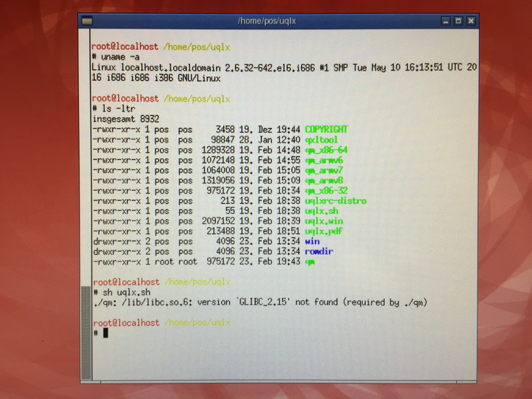
Task: Select the qm_armv7 file name
Action: coord(324,170)
